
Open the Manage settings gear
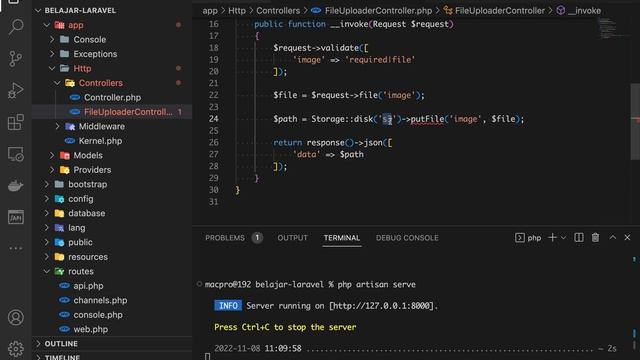(x=16, y=349)
